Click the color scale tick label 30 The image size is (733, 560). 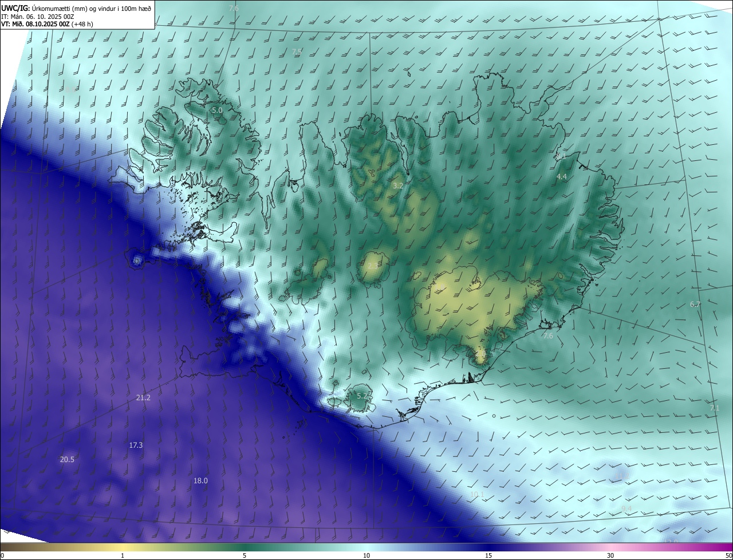610,555
